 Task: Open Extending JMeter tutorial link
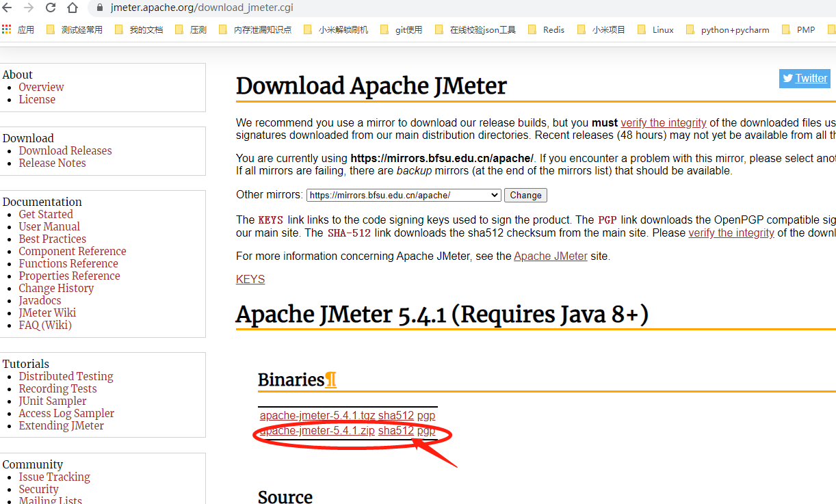(62, 425)
